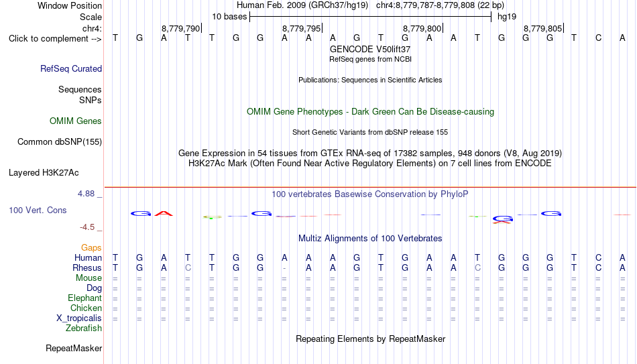
Task: Click the Gaps label in Multiz track
Action: (91, 248)
